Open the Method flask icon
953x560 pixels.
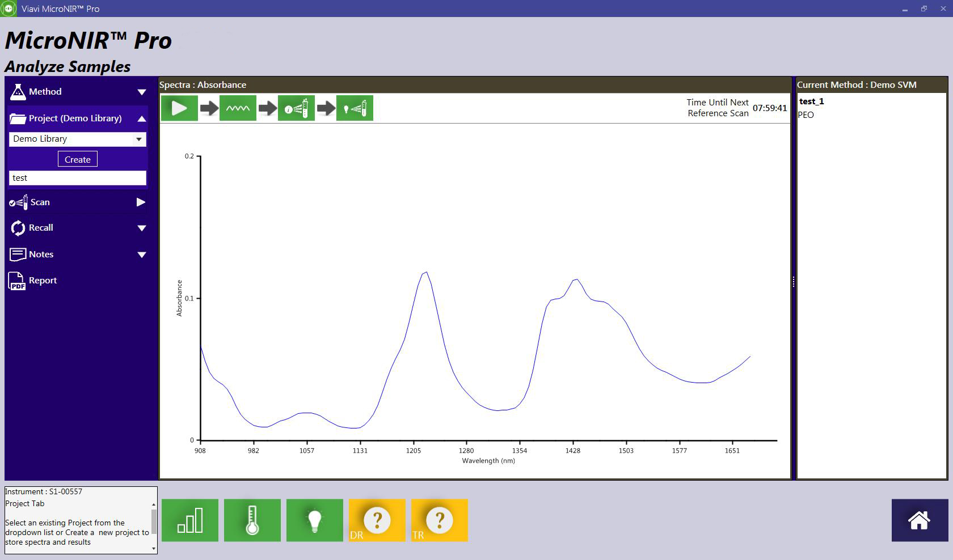(x=18, y=92)
